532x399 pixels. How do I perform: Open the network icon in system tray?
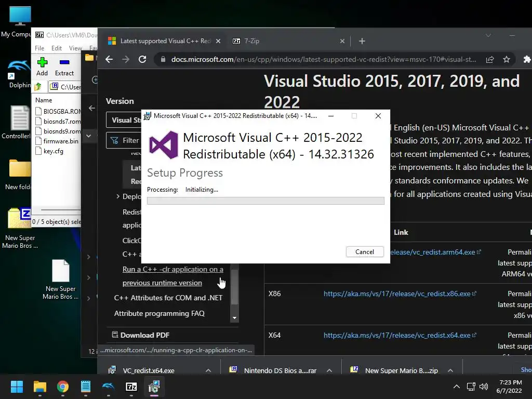click(x=471, y=387)
